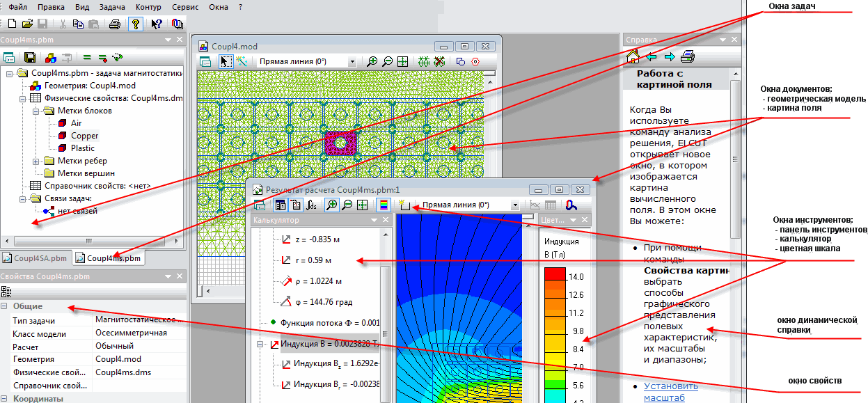This screenshot has height=403, width=868.
Task: Click the integral calculator icon
Action: pyautogui.click(x=312, y=205)
